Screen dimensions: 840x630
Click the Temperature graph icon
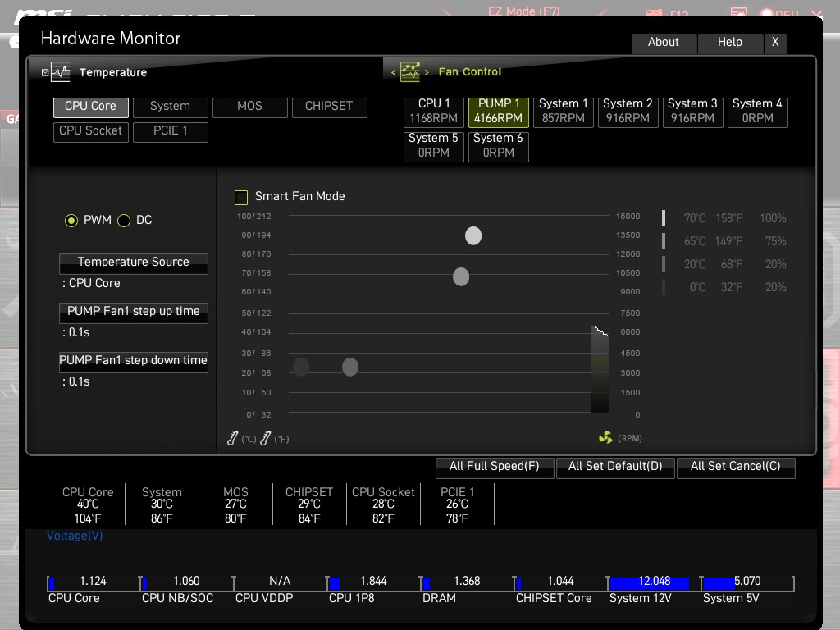coord(61,72)
